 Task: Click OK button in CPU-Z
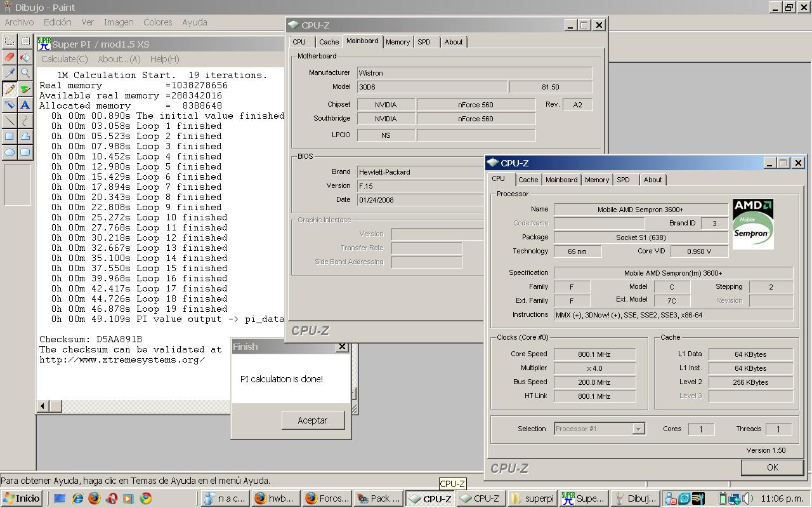[772, 467]
